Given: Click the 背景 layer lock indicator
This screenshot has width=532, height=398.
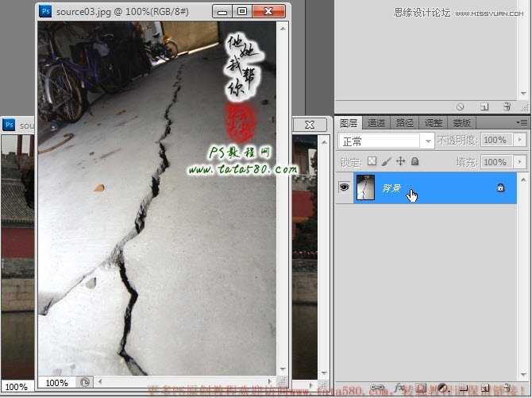Looking at the screenshot, I should coord(500,187).
